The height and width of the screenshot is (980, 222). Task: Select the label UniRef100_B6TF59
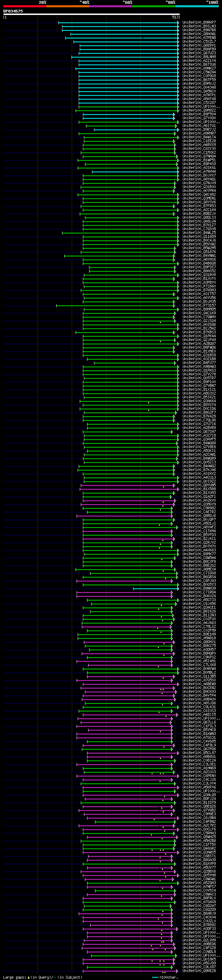coord(199,80)
